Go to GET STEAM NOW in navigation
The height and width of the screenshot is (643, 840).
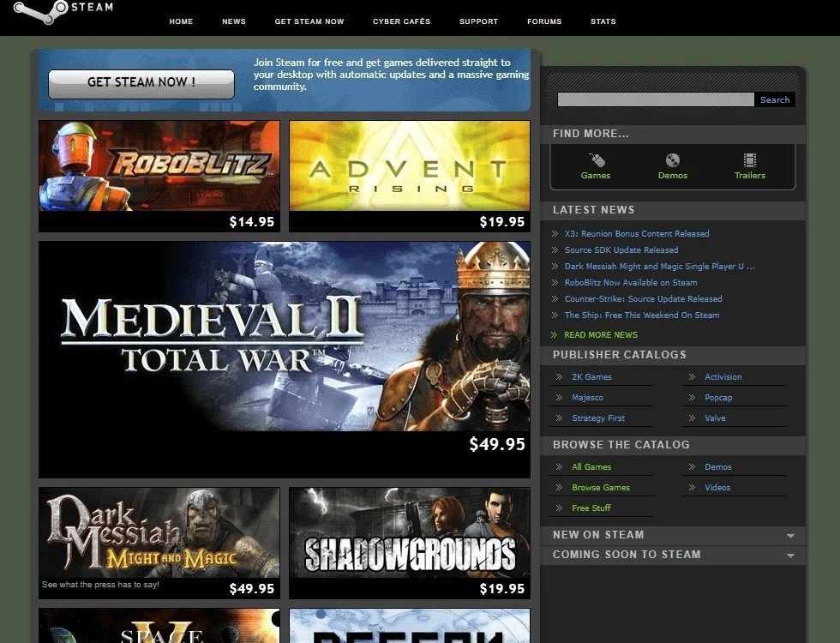[x=309, y=21]
